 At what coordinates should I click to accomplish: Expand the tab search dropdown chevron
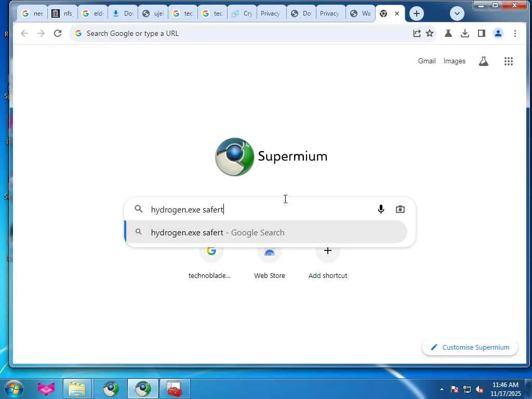click(x=457, y=14)
